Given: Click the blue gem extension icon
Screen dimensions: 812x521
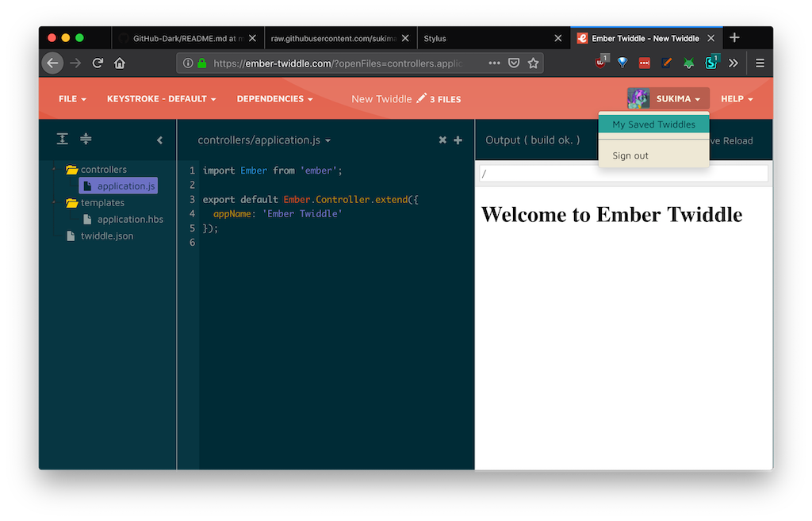Looking at the screenshot, I should pyautogui.click(x=622, y=63).
